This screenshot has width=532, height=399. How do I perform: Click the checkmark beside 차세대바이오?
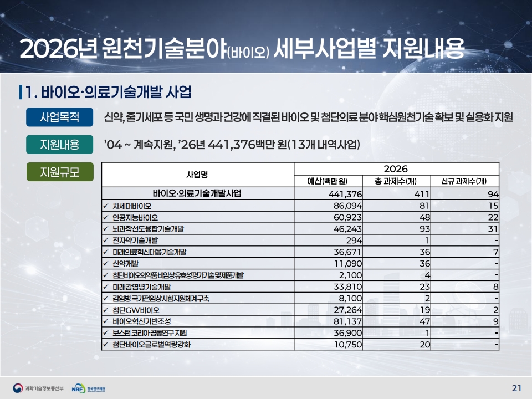106,206
